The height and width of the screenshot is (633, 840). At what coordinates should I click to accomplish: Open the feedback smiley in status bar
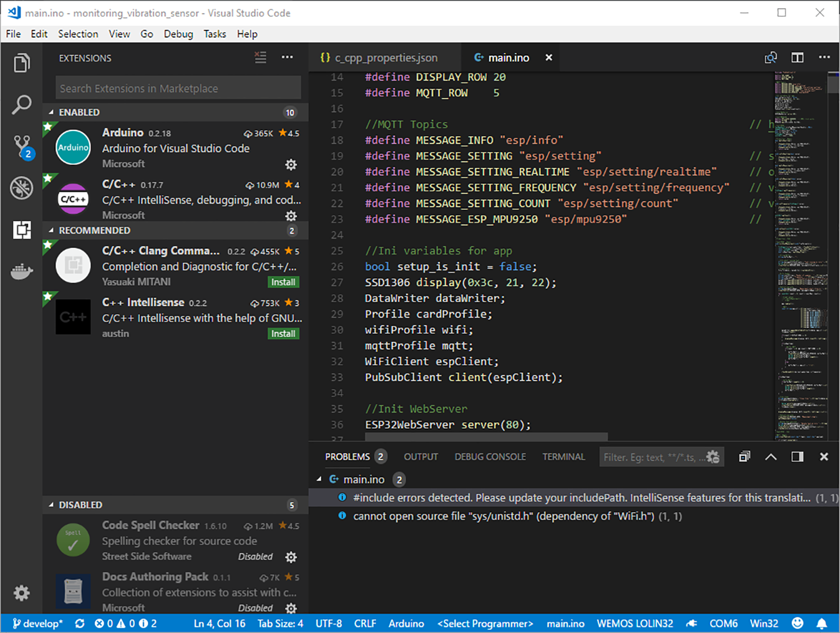pos(797,623)
